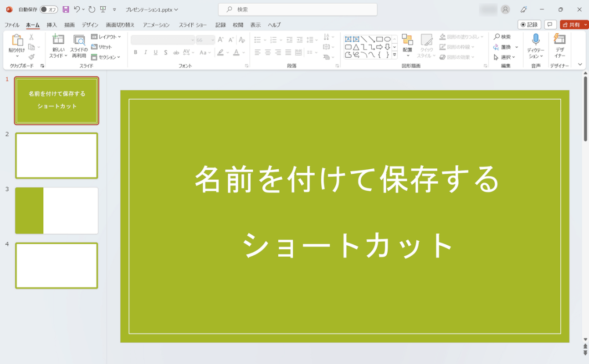This screenshot has height=364, width=589.
Task: Click the Format Painter brush icon
Action: [31, 57]
